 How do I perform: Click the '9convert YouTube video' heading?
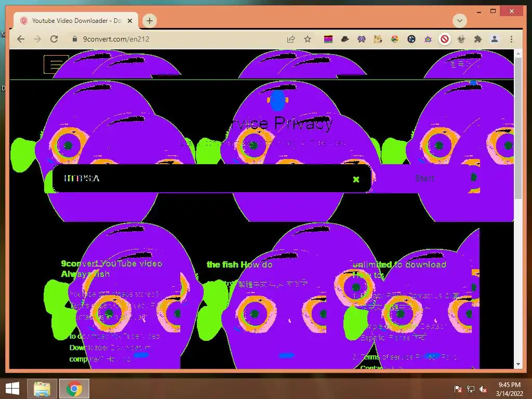pyautogui.click(x=112, y=263)
